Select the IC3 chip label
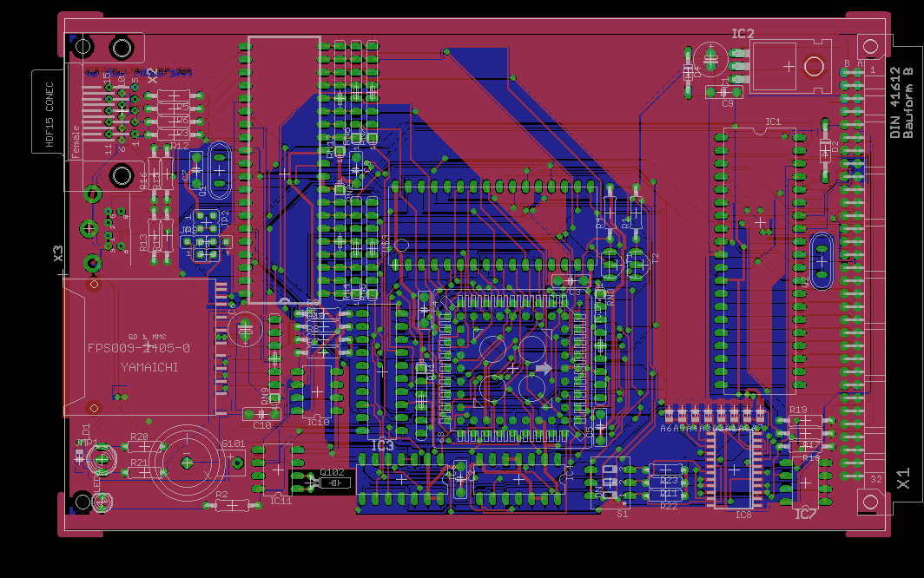The width and height of the screenshot is (924, 578). (382, 445)
